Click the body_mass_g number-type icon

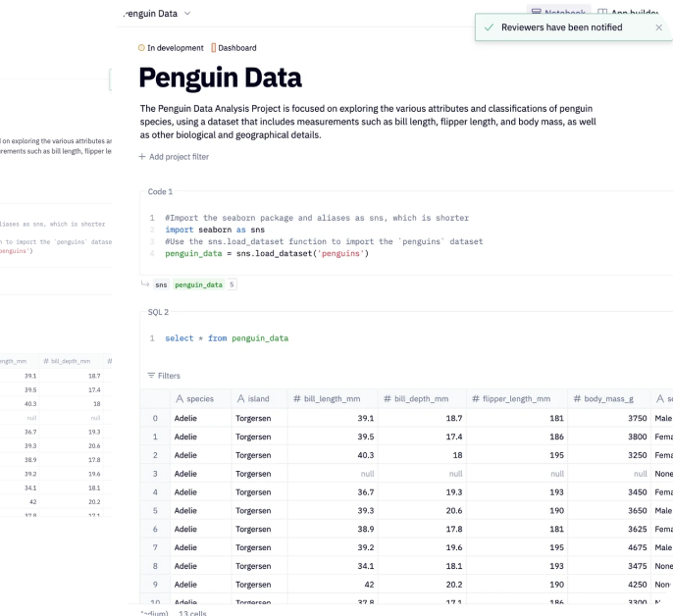pos(577,399)
